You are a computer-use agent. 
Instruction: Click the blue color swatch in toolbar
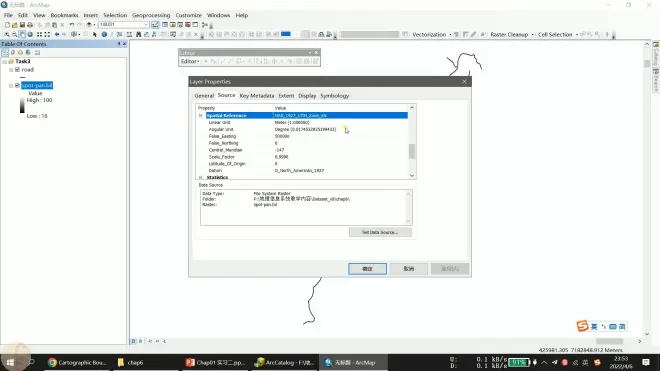tap(286, 34)
